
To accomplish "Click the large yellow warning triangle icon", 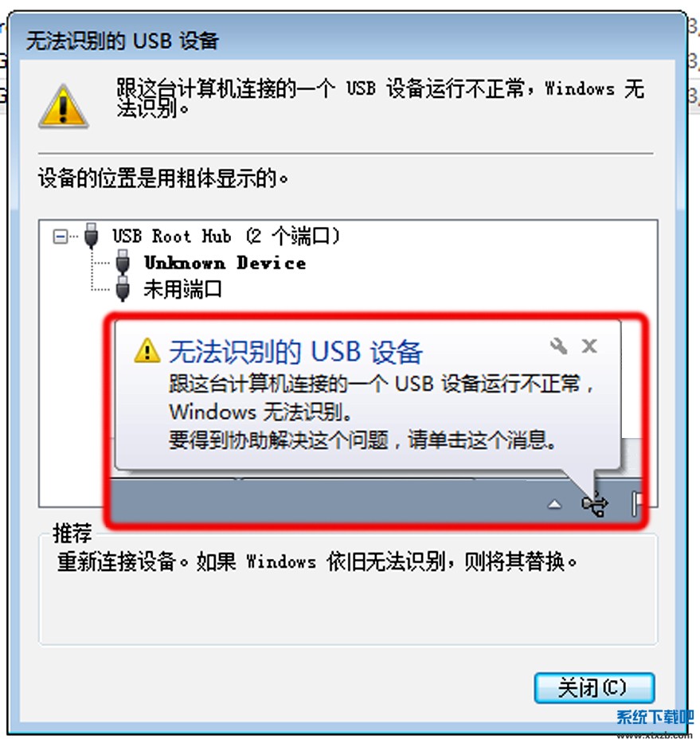I will click(x=64, y=107).
